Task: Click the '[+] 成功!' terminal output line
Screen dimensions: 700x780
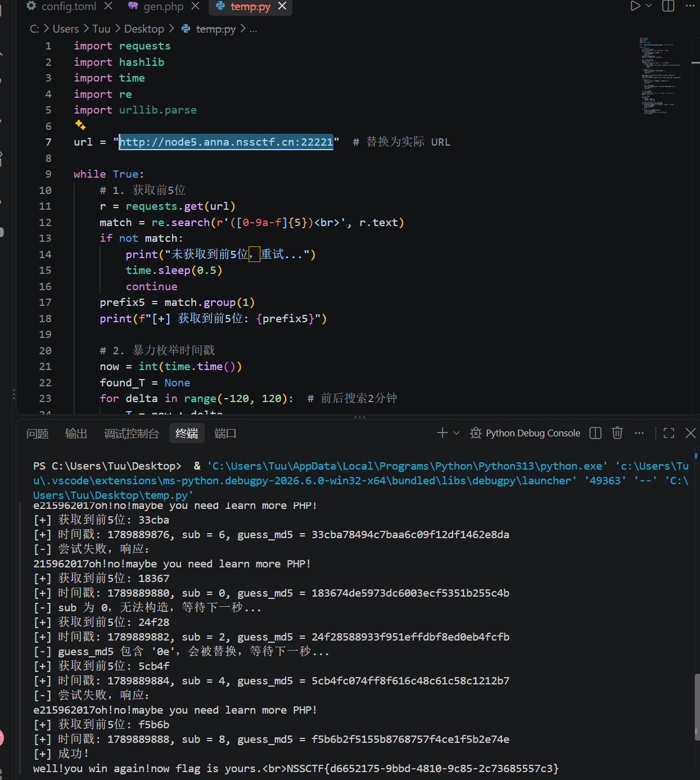Action: pos(61,754)
